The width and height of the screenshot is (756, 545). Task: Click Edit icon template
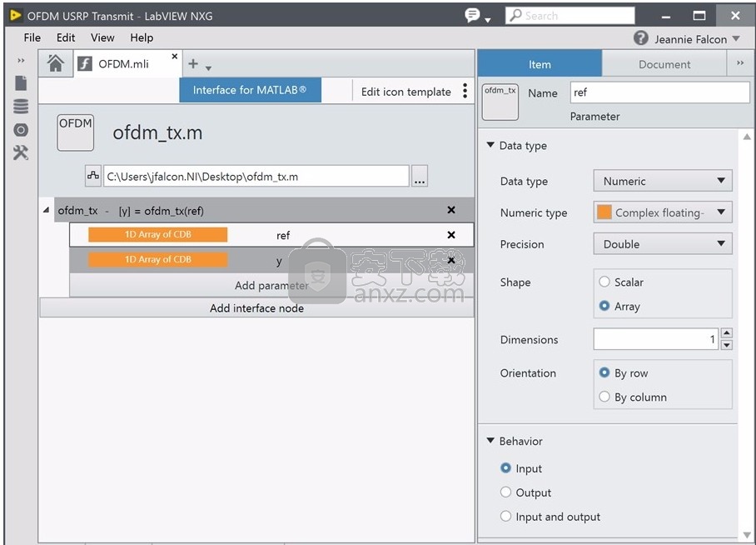tap(406, 92)
